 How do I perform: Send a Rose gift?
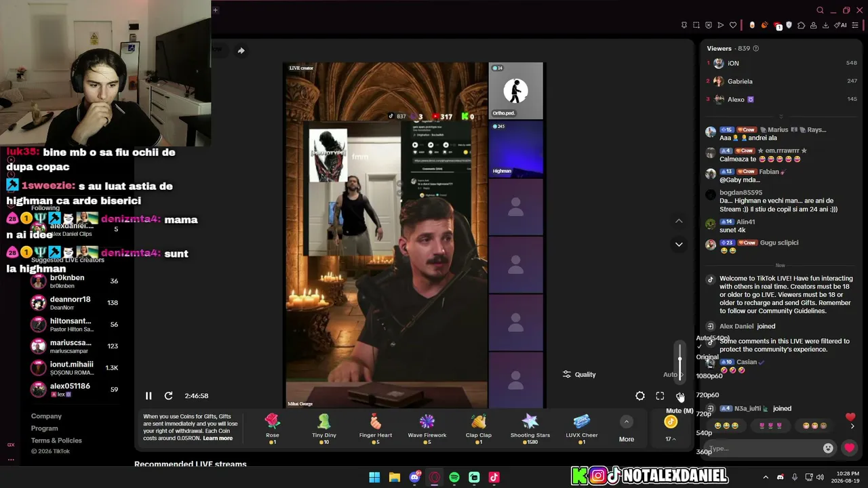tap(273, 428)
